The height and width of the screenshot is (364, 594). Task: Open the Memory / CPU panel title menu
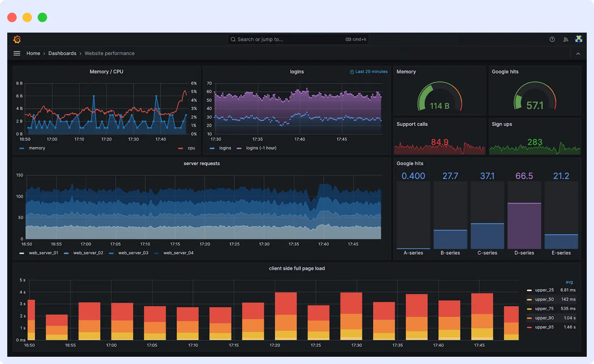(106, 71)
